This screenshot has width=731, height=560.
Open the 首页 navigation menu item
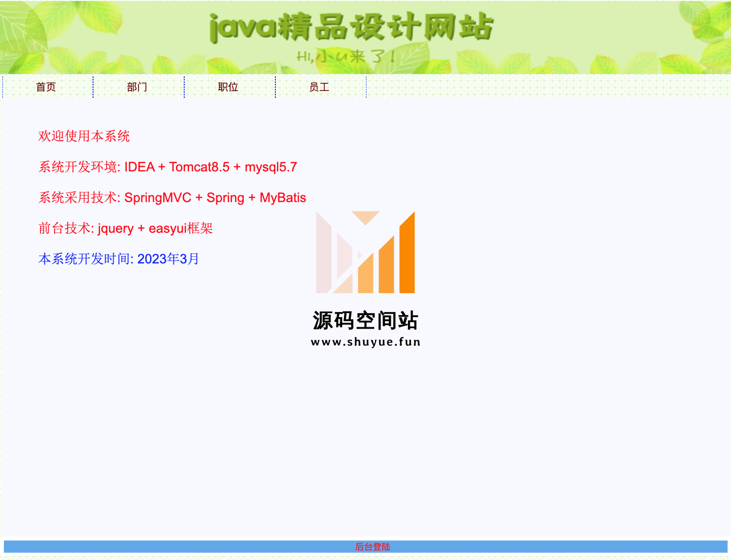pyautogui.click(x=46, y=87)
